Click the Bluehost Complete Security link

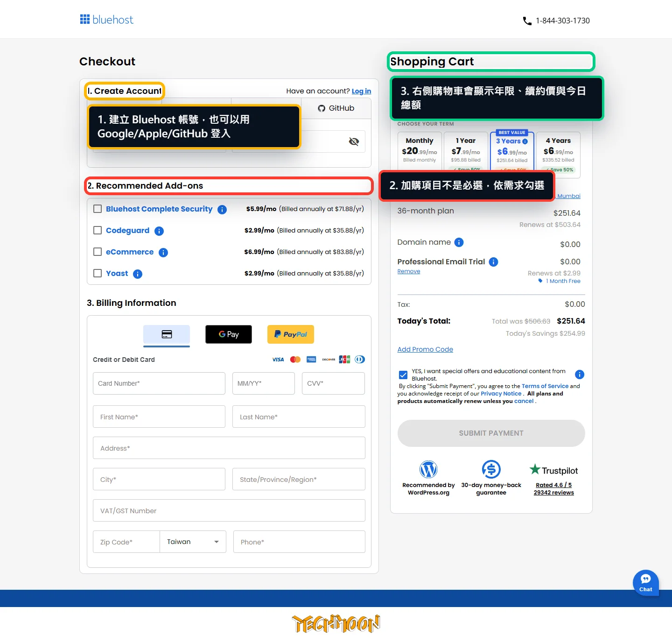click(x=159, y=209)
